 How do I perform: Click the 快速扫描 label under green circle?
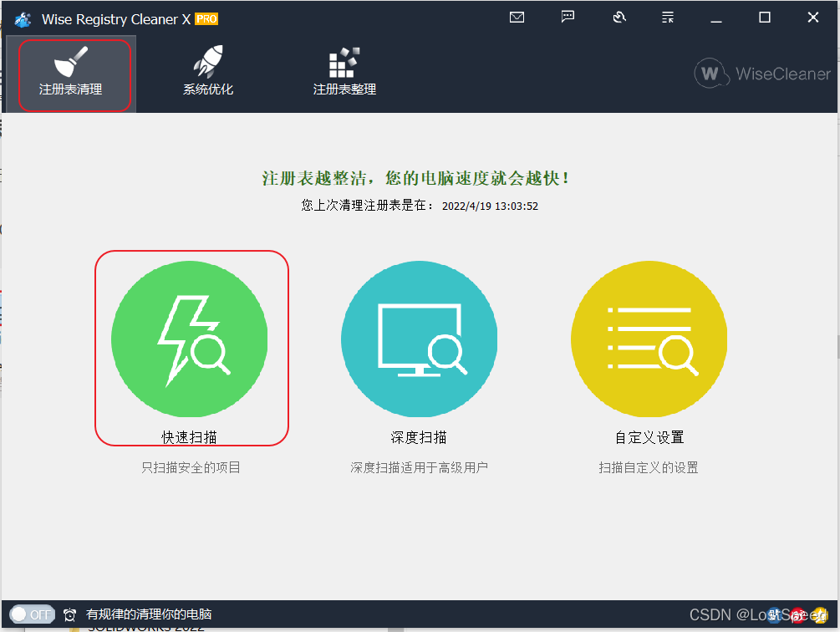(191, 437)
